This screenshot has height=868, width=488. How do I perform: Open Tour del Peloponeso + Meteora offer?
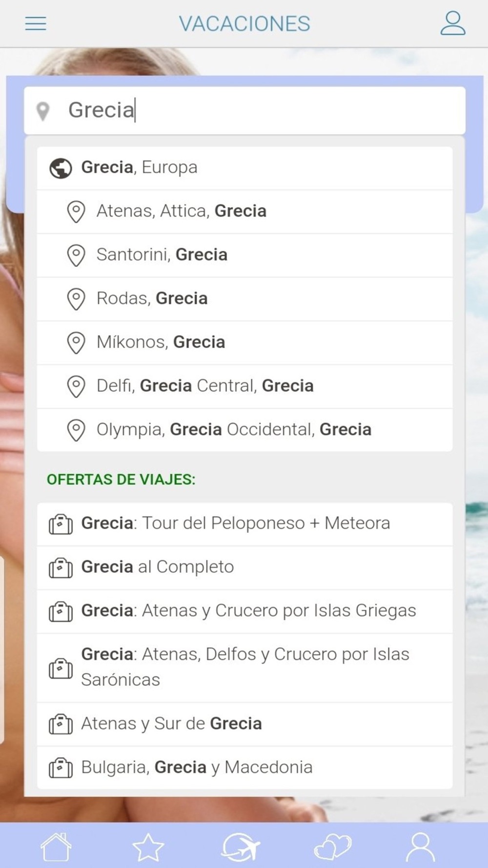pyautogui.click(x=244, y=523)
